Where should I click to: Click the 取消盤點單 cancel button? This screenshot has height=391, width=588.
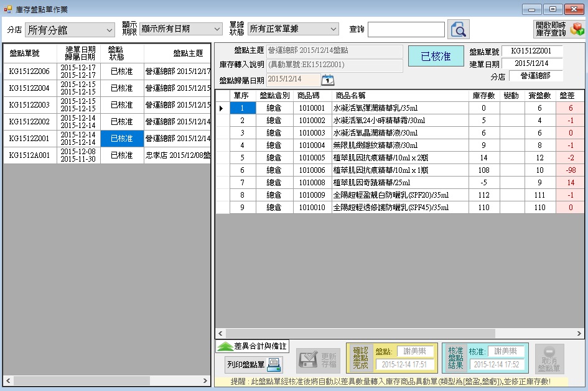tap(549, 359)
